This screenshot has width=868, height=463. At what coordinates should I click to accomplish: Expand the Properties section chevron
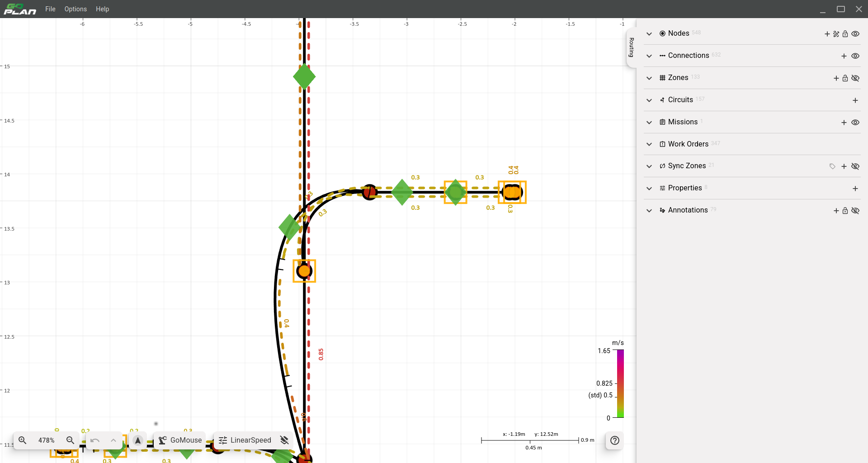click(x=649, y=189)
